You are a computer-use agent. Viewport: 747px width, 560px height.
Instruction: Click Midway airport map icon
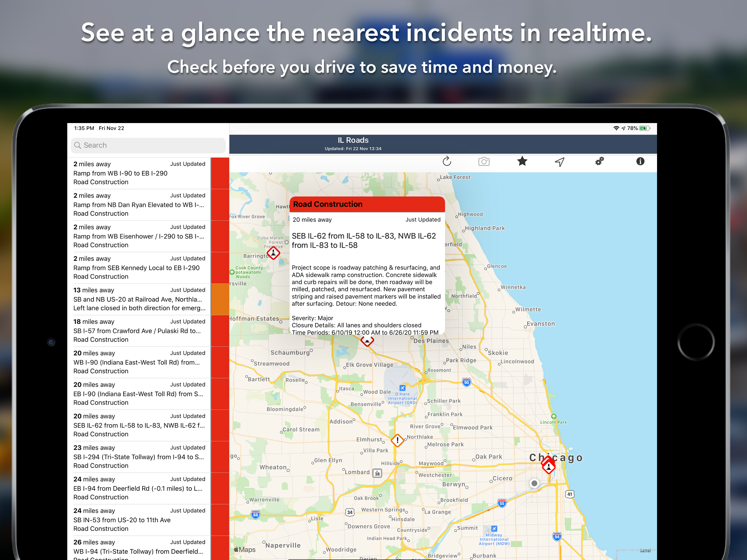[494, 529]
